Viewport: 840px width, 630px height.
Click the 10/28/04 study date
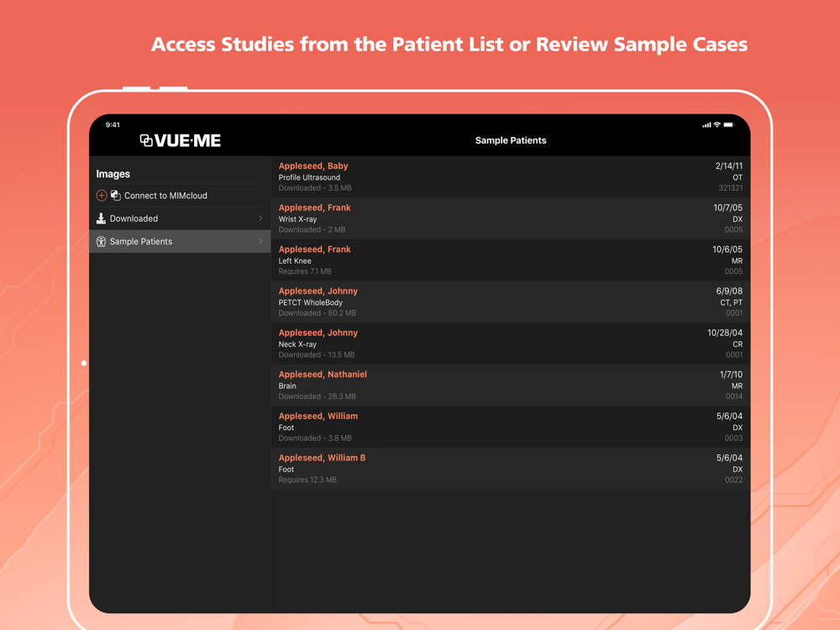coord(725,333)
